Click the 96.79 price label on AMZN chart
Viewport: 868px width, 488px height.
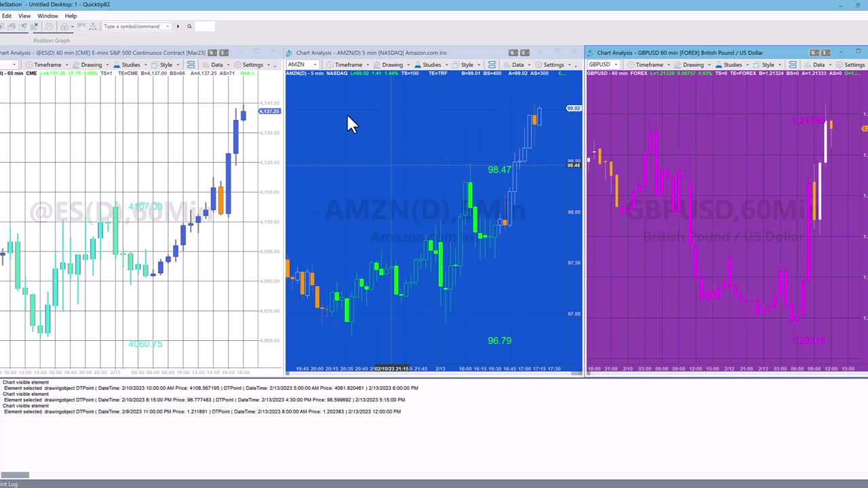[500, 340]
